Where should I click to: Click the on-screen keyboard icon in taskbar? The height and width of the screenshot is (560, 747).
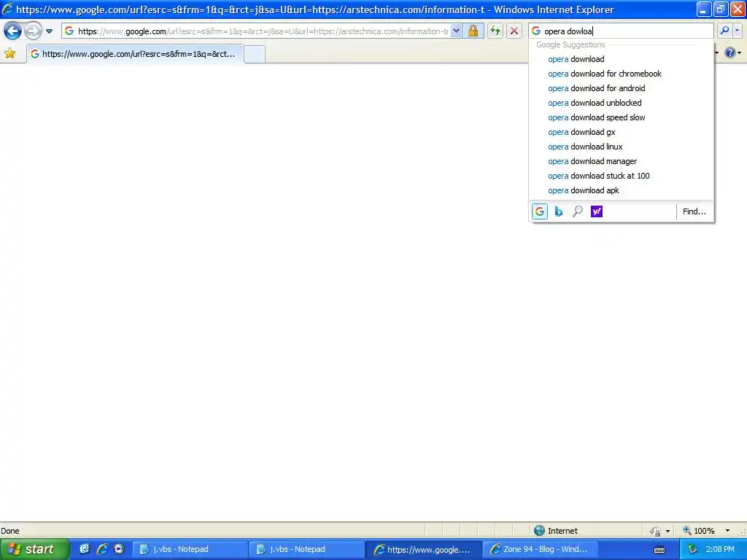point(659,550)
